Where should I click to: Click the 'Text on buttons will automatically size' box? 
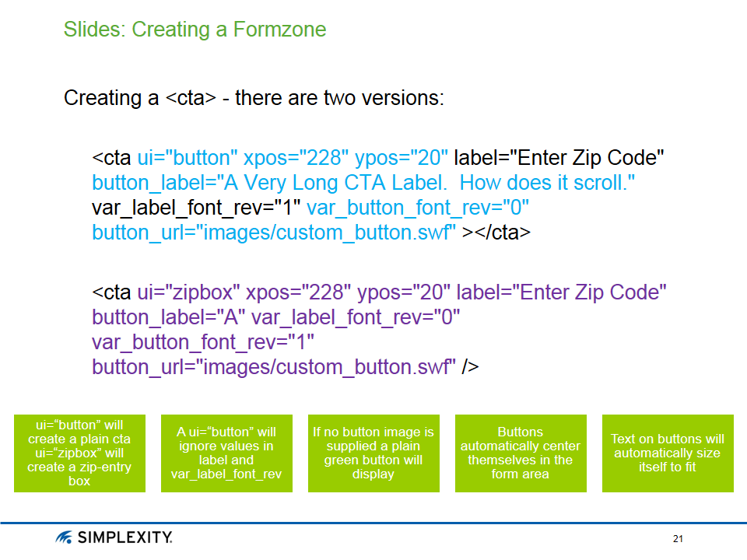(667, 453)
